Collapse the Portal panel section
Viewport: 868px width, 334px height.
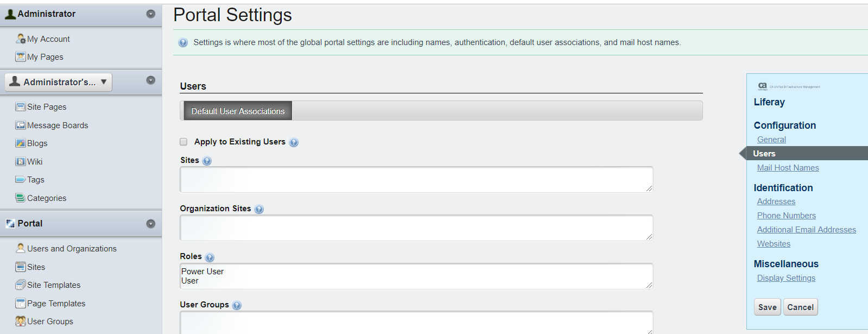tap(151, 224)
